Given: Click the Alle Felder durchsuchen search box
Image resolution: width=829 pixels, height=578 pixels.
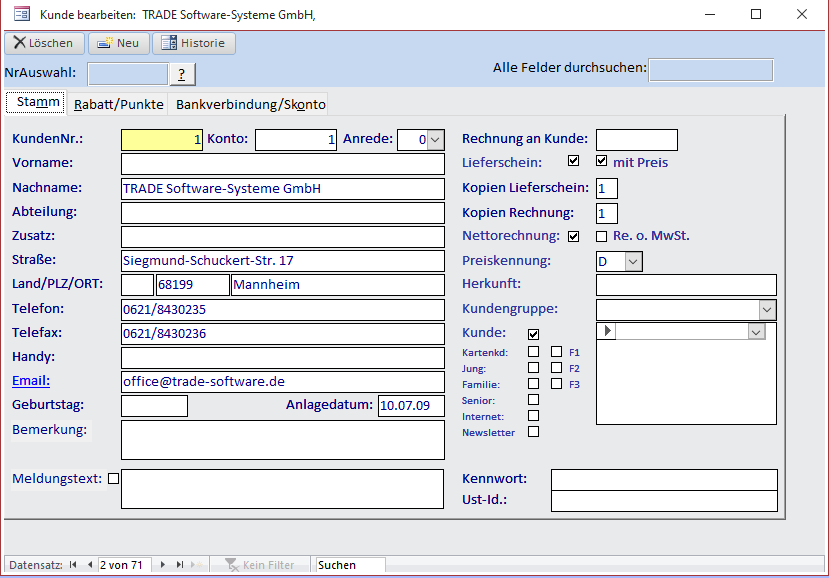Looking at the screenshot, I should coord(711,70).
